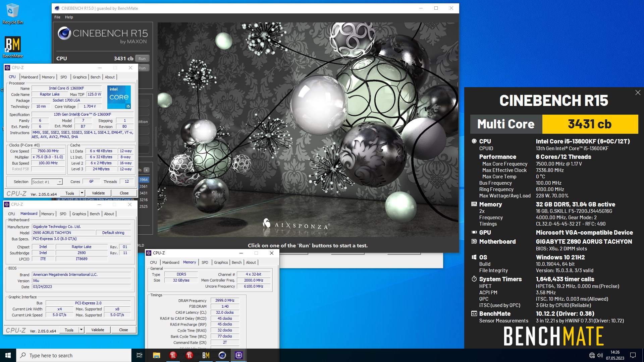Viewport: 644px width, 362px height.
Task: Click the GPU section icon in BenchMate panel
Action: (474, 232)
